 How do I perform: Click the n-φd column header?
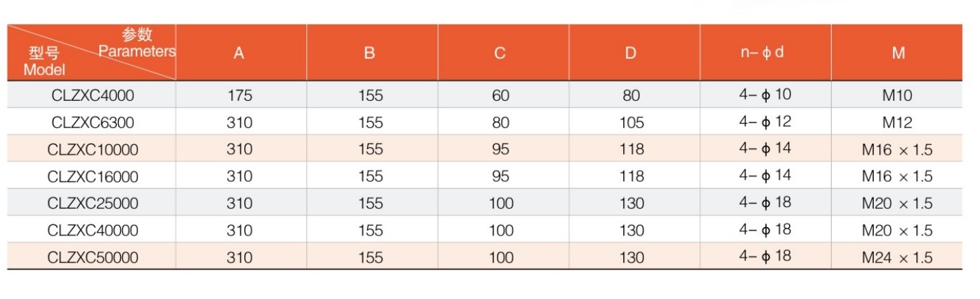pyautogui.click(x=763, y=52)
